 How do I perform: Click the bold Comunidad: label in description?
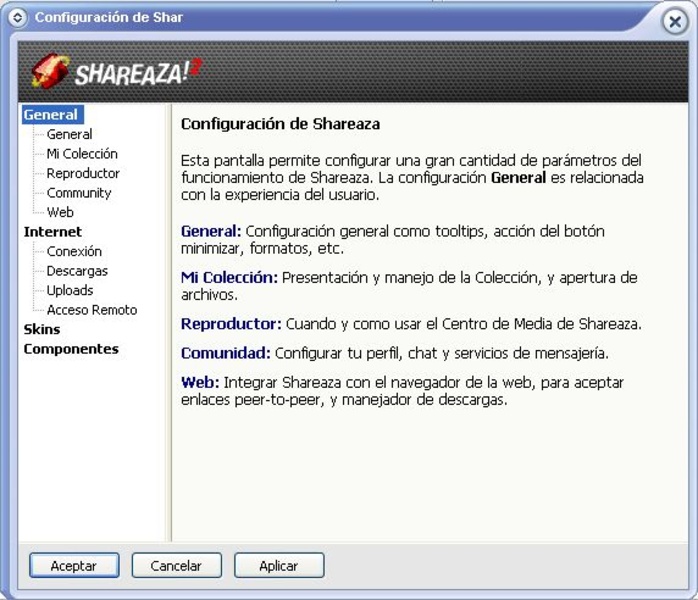226,353
